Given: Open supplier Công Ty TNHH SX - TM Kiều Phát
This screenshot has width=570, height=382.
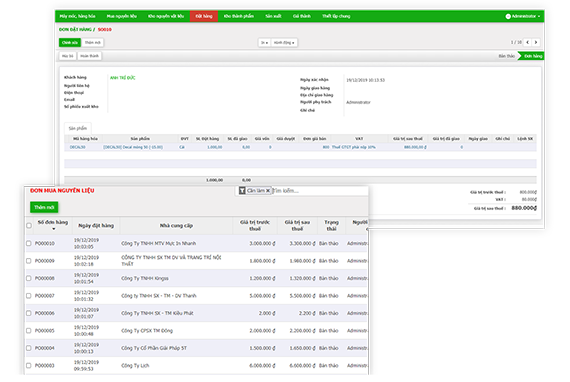Looking at the screenshot, I should [x=157, y=313].
